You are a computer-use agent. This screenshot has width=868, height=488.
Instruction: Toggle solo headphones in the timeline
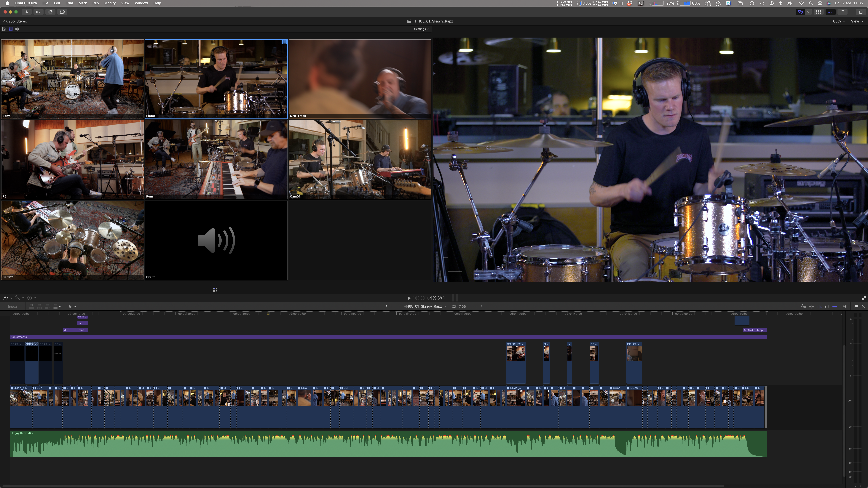tap(827, 306)
